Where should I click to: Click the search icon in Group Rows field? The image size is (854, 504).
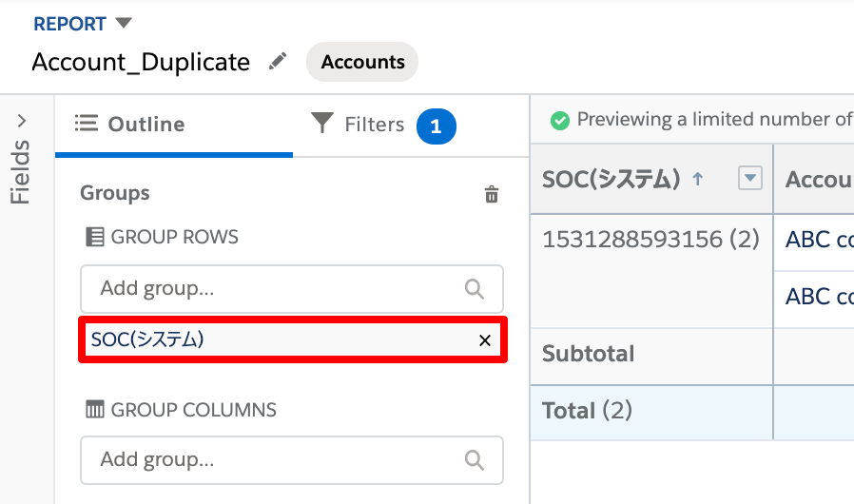pos(475,289)
